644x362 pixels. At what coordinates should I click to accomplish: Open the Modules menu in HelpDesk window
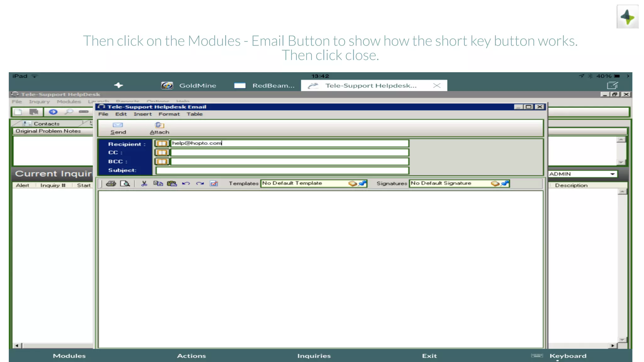69,101
